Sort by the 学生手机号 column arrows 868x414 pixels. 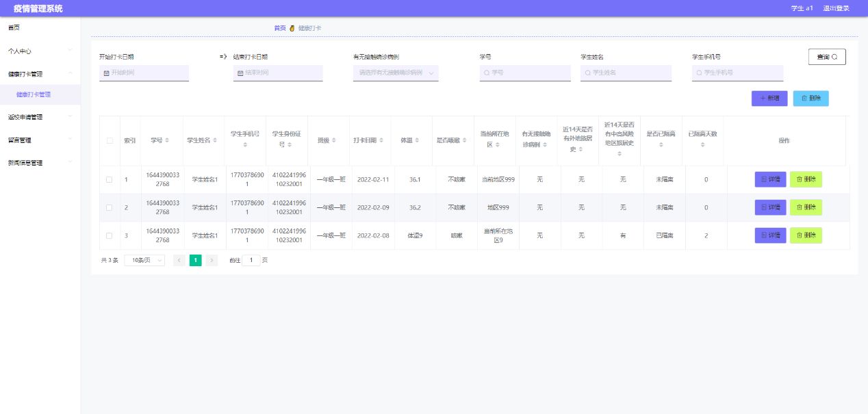coord(245,145)
